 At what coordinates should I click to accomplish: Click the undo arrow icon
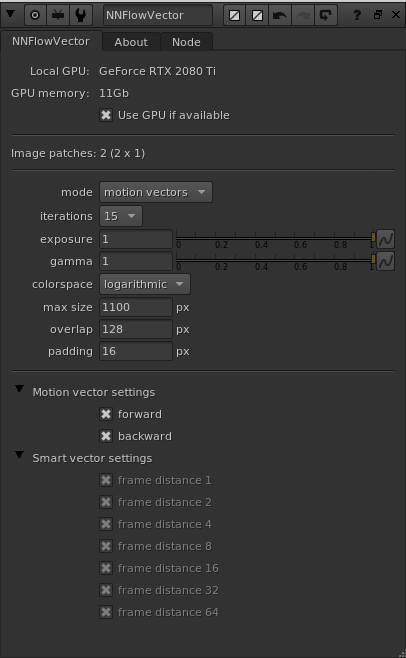(280, 16)
